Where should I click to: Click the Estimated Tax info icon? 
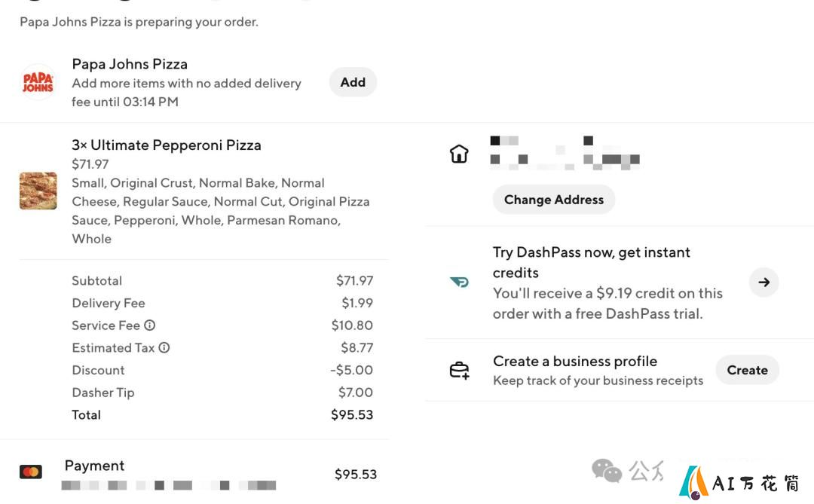164,348
